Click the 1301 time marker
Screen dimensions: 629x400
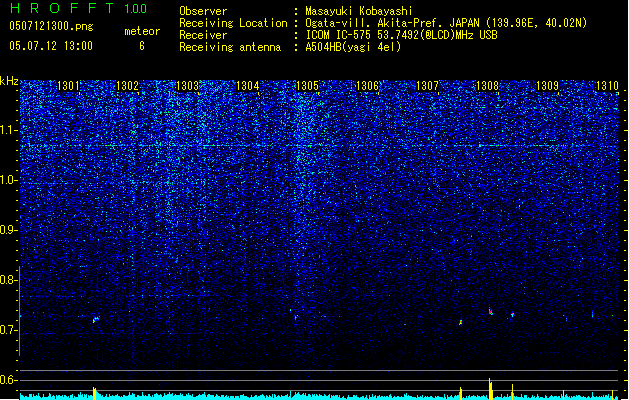[68, 86]
